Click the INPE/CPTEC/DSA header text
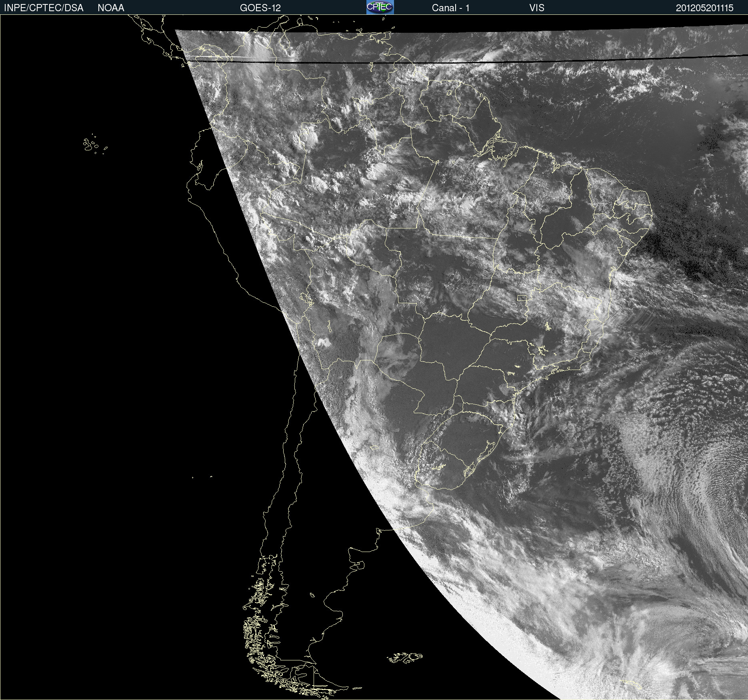 [x=44, y=8]
